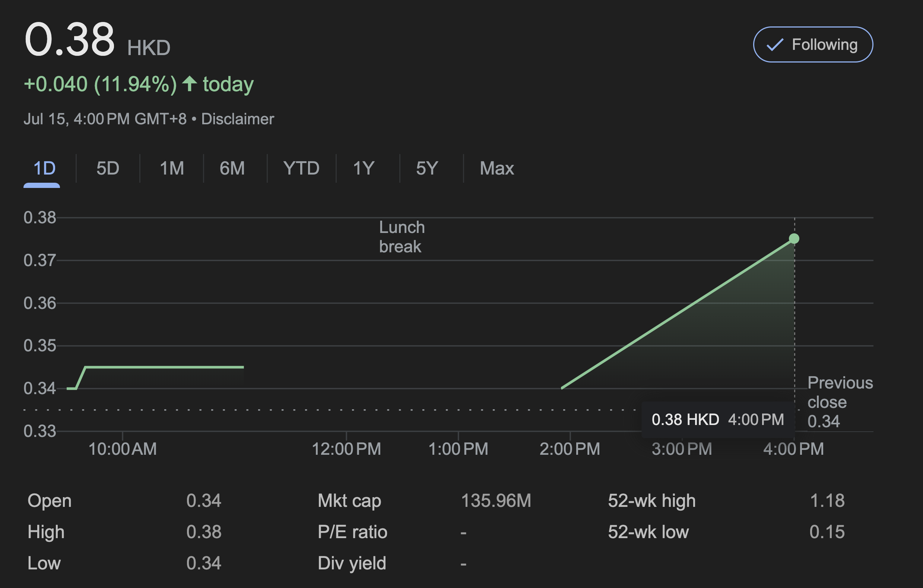
Task: Open the 6M chart range
Action: click(232, 168)
